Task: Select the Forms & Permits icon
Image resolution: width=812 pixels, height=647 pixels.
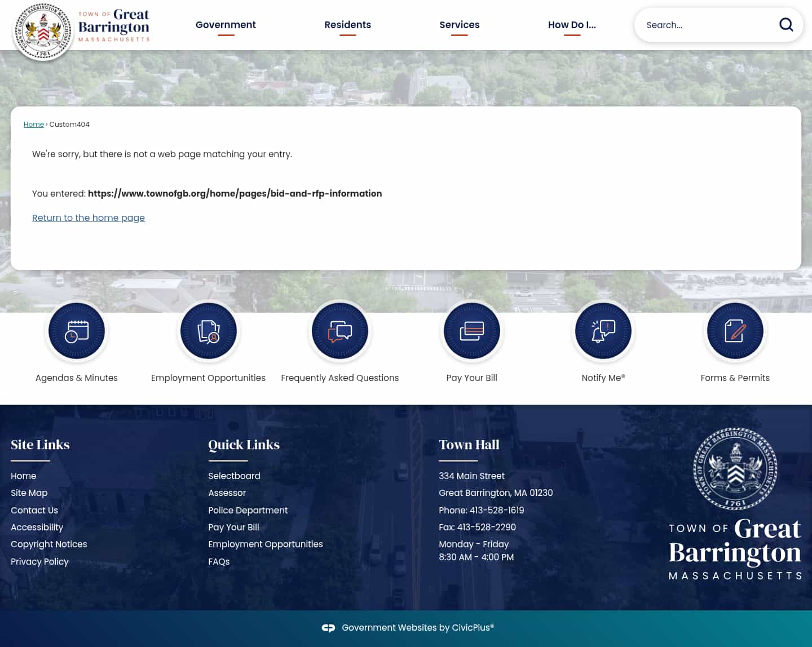Action: (735, 331)
